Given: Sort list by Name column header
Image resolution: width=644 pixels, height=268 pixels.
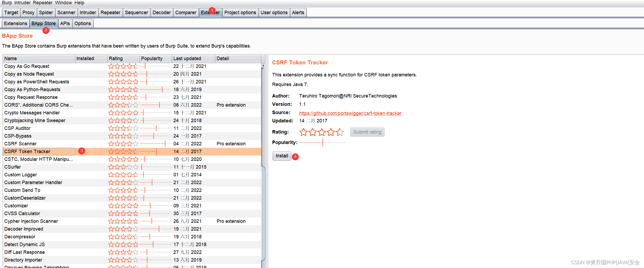Looking at the screenshot, I should (x=39, y=59).
